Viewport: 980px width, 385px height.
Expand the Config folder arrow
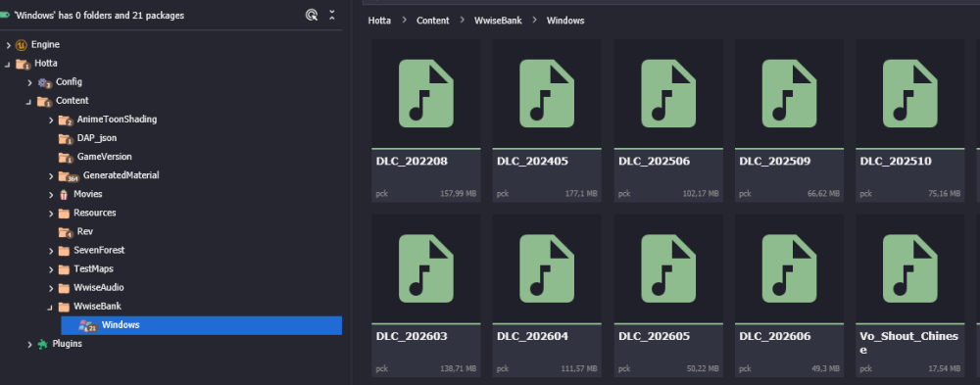click(x=29, y=82)
